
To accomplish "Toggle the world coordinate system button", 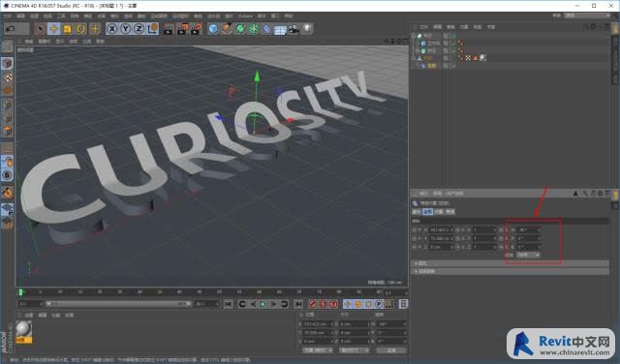I will point(153,29).
